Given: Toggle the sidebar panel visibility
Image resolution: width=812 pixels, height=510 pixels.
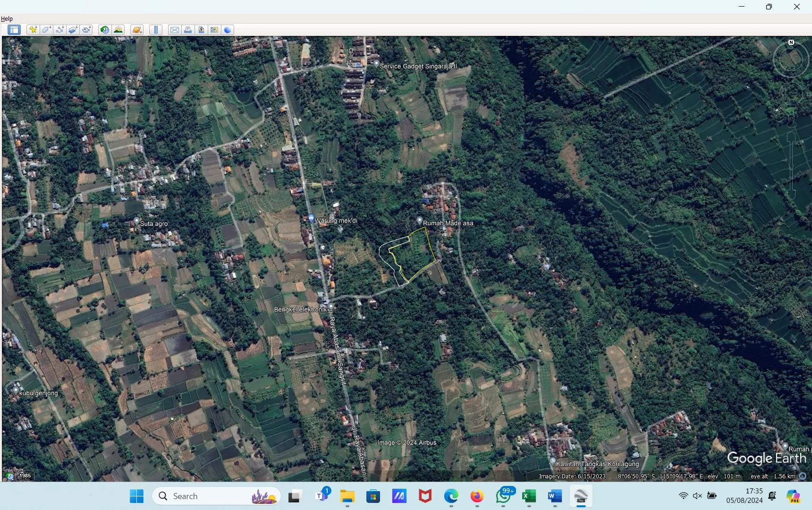Looking at the screenshot, I should (x=14, y=30).
